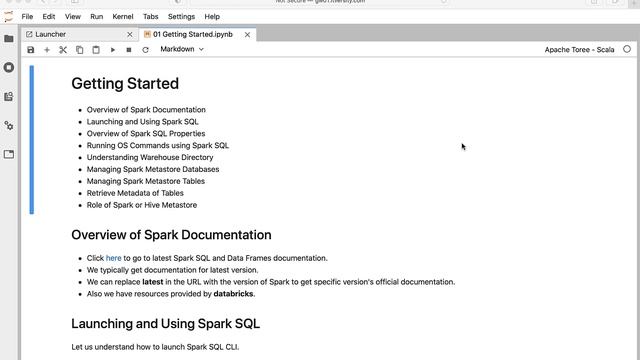Open the Markdown cell type dropdown
The height and width of the screenshot is (360, 640).
click(x=182, y=49)
